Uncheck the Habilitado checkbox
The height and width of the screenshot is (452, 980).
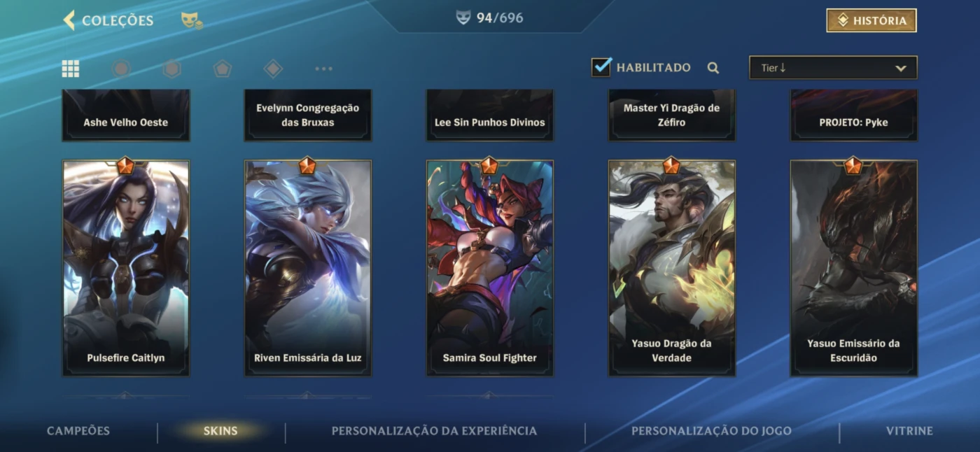pos(601,66)
